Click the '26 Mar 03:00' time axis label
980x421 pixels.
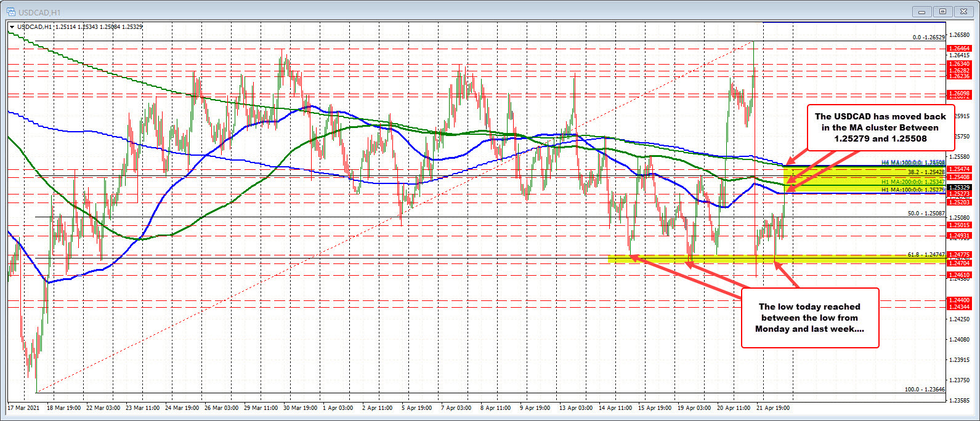(222, 407)
